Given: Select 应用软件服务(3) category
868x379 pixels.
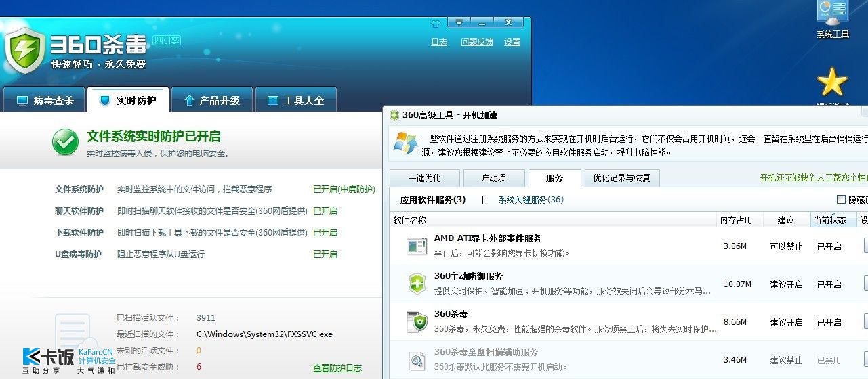Looking at the screenshot, I should click(433, 200).
